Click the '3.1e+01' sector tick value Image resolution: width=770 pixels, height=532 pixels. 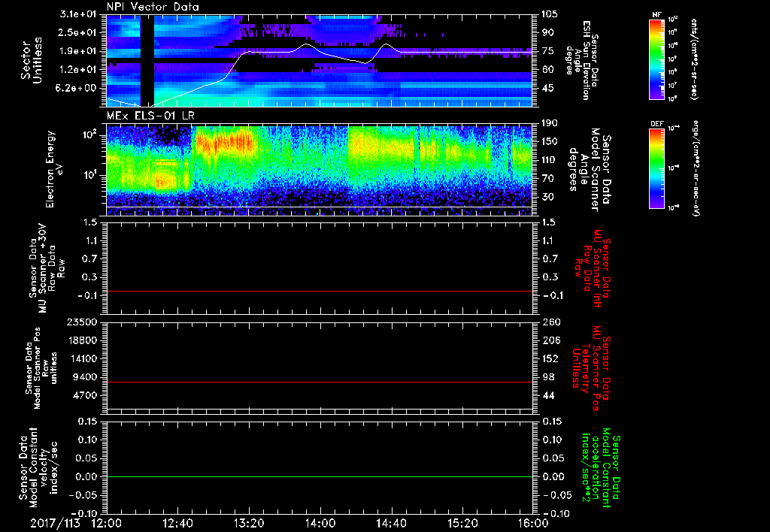77,14
